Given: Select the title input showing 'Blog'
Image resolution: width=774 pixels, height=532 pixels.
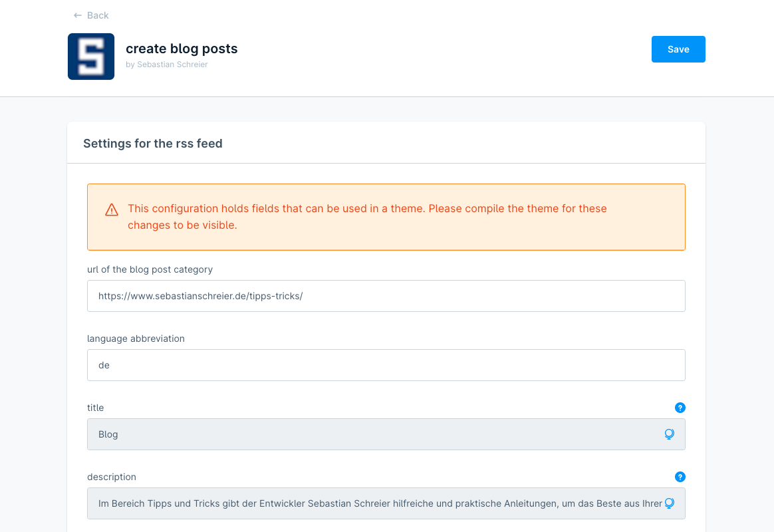Looking at the screenshot, I should pos(372,434).
